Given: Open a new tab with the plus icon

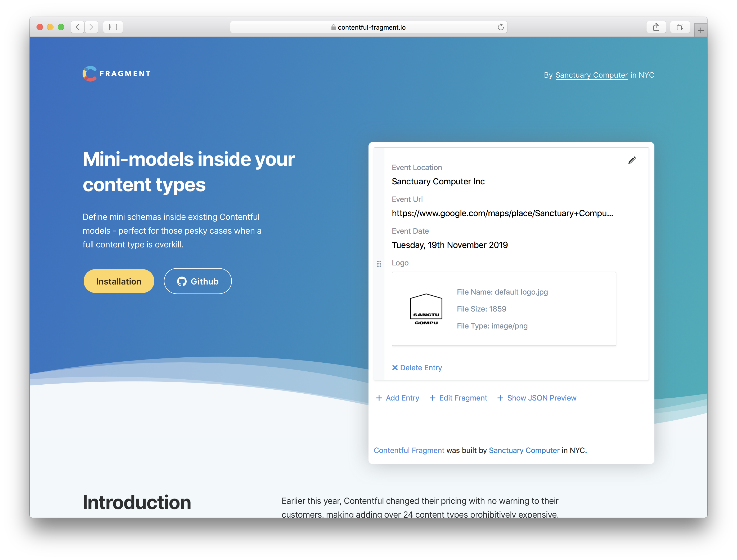Looking at the screenshot, I should point(700,29).
